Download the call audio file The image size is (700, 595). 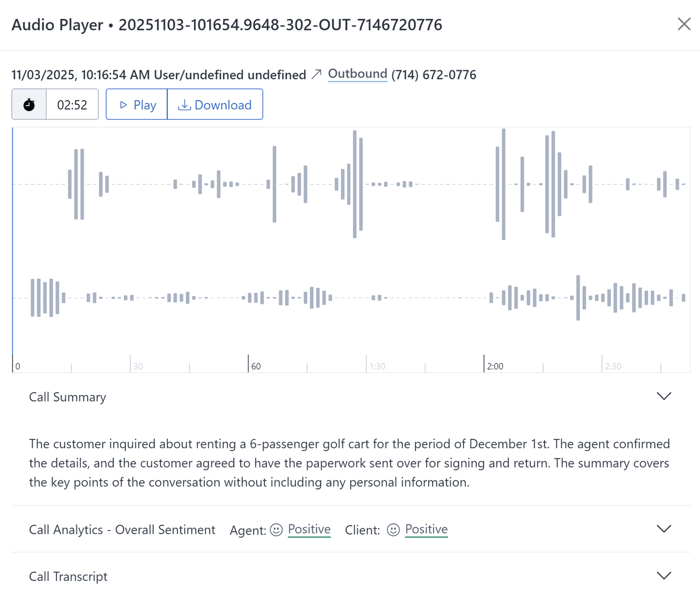coord(215,105)
